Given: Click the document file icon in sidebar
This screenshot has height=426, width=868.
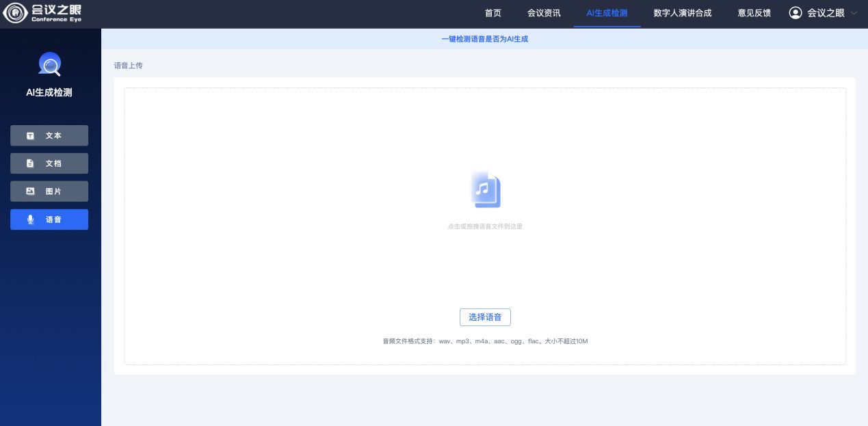Looking at the screenshot, I should click(30, 163).
